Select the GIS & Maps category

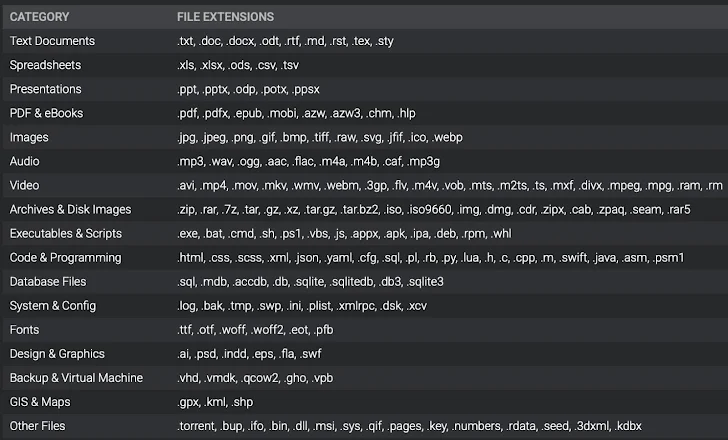(41, 402)
